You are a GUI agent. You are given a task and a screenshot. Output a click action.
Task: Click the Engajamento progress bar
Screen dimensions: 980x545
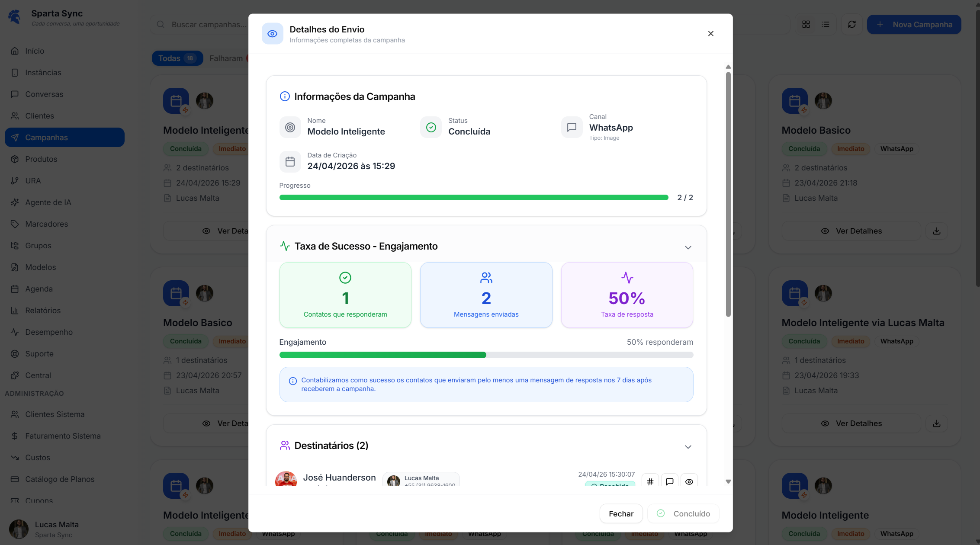point(486,355)
